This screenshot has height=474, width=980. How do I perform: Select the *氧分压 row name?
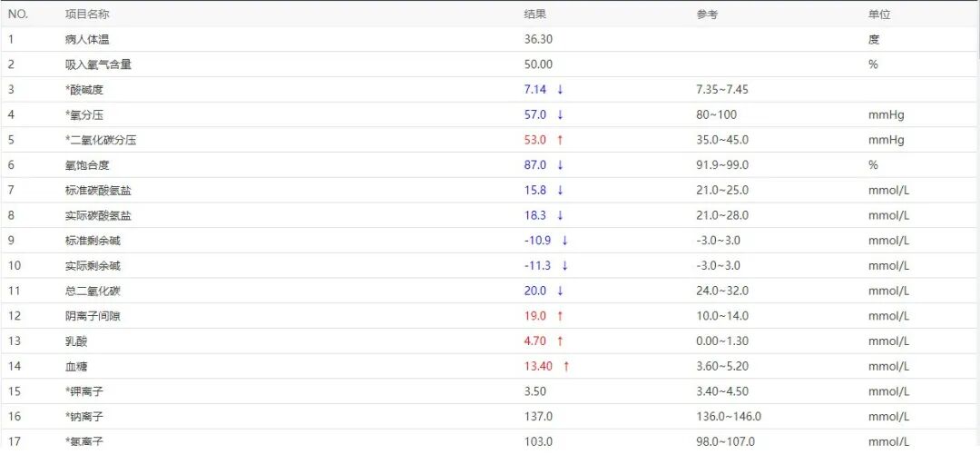coord(83,114)
